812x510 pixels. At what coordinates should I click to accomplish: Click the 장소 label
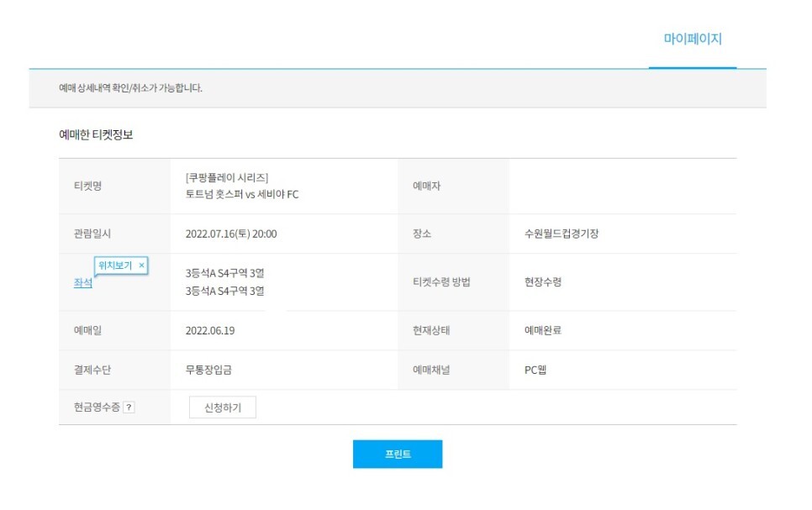[x=421, y=234]
